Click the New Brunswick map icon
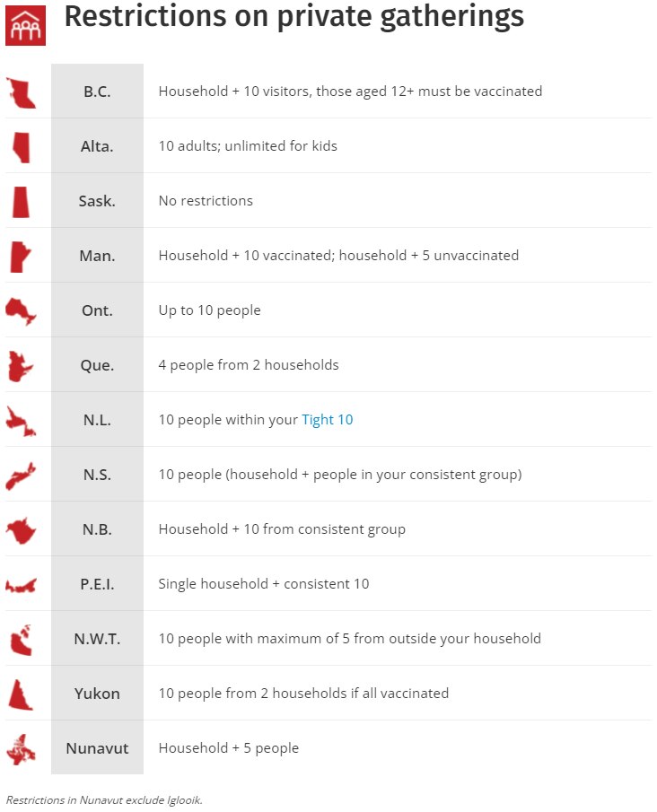This screenshot has height=812, width=657. tap(20, 530)
